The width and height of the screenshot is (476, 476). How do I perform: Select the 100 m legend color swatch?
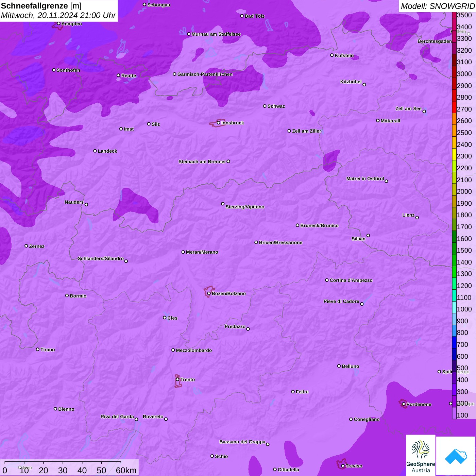(454, 413)
